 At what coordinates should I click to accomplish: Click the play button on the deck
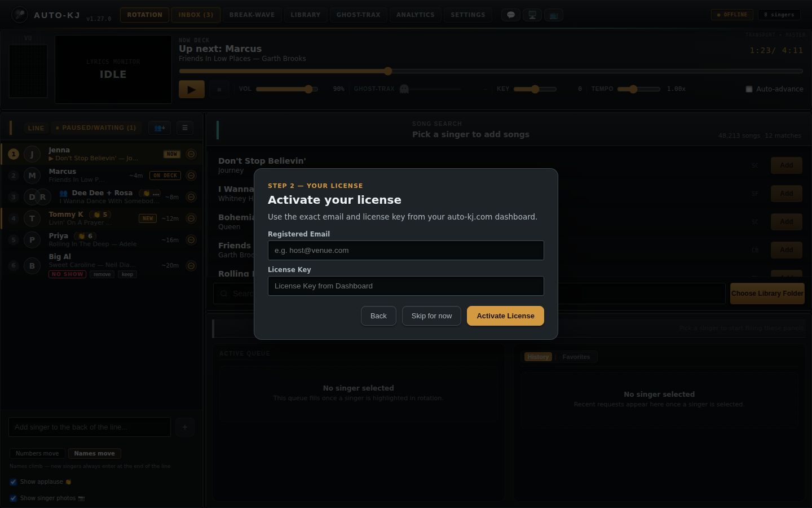point(192,89)
